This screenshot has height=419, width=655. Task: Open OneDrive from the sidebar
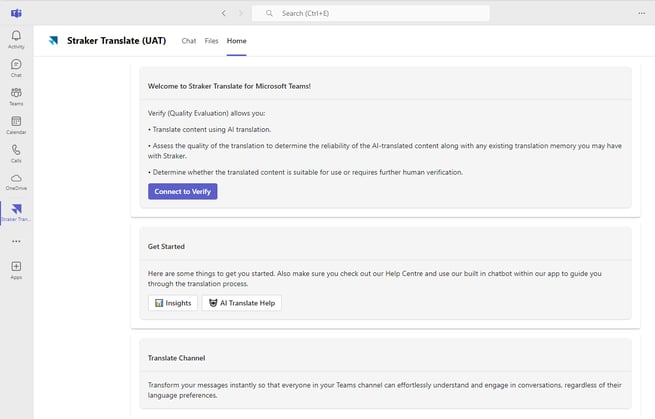click(x=16, y=182)
